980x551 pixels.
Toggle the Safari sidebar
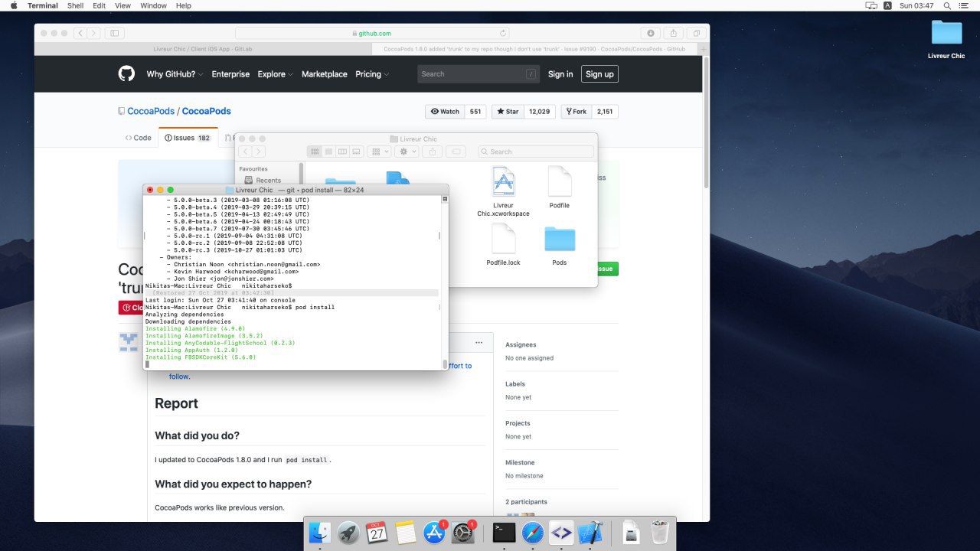115,33
